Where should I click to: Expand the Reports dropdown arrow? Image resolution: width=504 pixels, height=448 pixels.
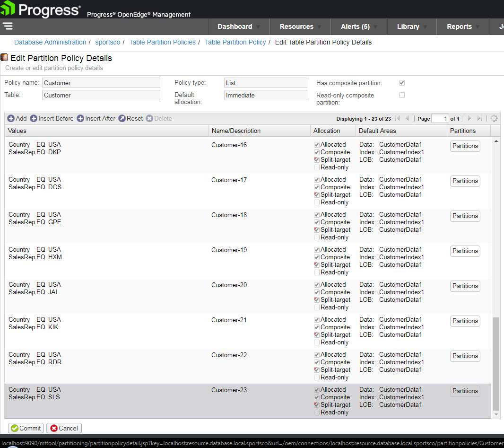pos(478,27)
